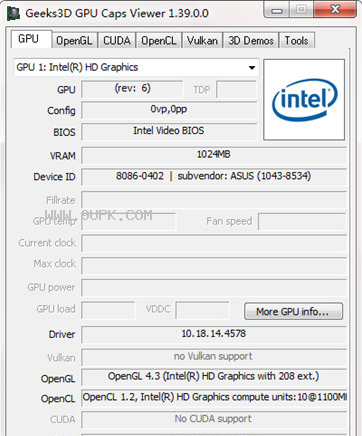This screenshot has height=436, width=362.
Task: Click the GPU Caps Viewer app icon
Action: (x=13, y=13)
